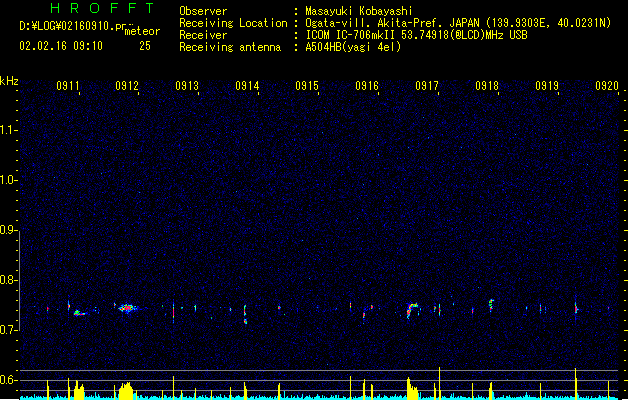Click observer name Masayuki Kobayashi
Viewport: 629px width, 400px height.
pyautogui.click(x=359, y=11)
